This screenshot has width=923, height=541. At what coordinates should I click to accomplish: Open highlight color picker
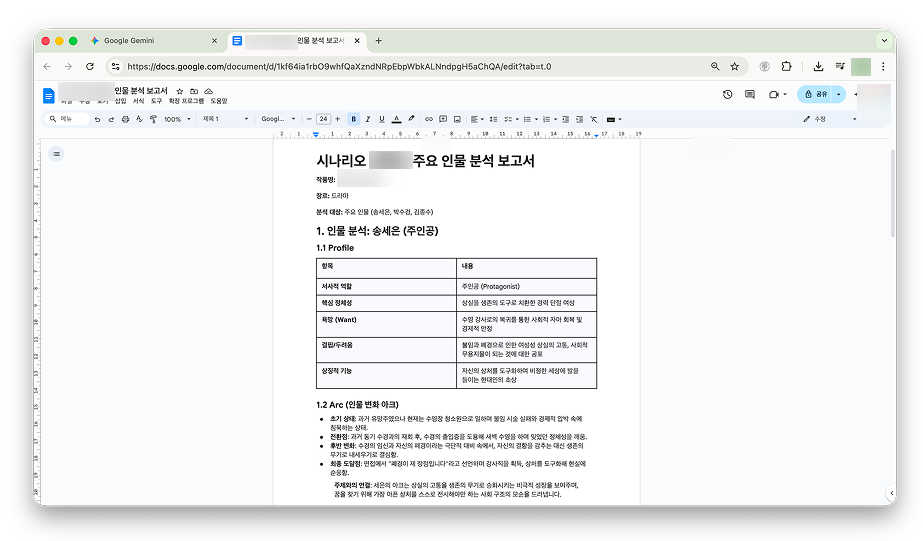coord(411,119)
